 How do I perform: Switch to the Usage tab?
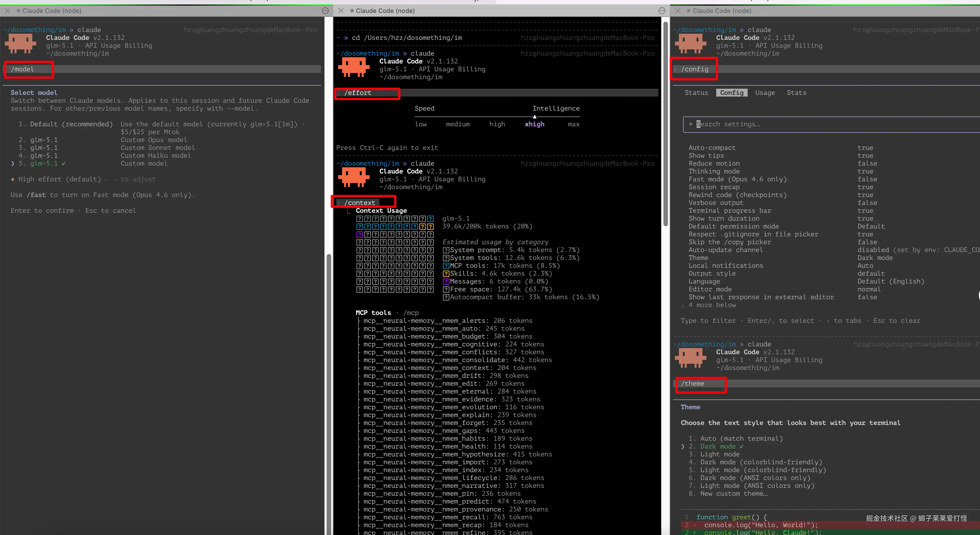click(765, 92)
